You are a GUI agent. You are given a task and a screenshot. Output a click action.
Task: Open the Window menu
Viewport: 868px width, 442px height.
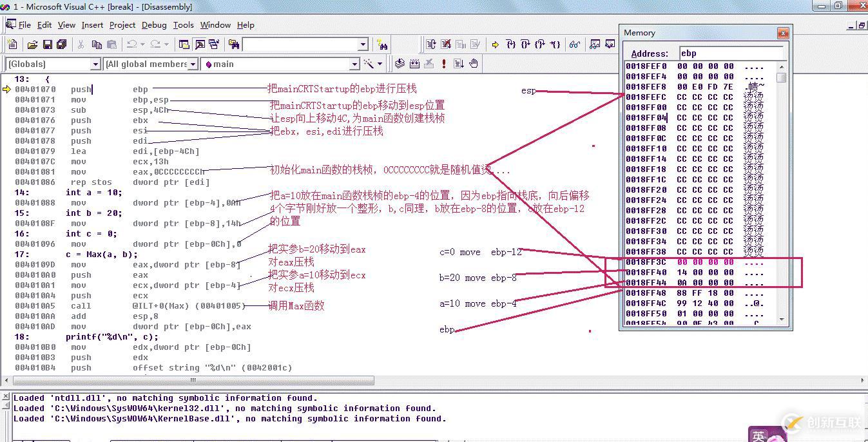tap(215, 25)
